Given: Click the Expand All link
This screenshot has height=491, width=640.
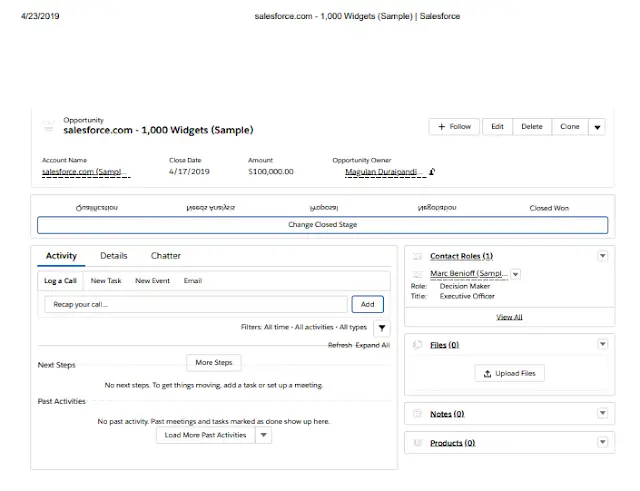Looking at the screenshot, I should pyautogui.click(x=372, y=345).
